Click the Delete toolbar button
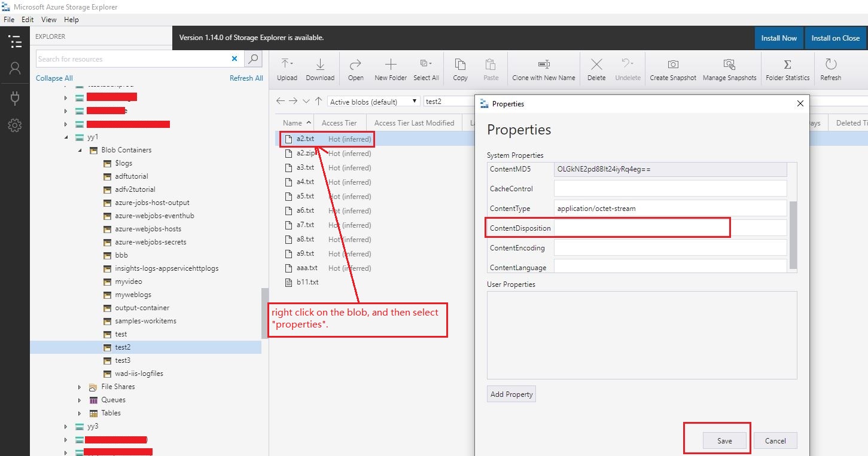This screenshot has height=456, width=868. pos(596,70)
